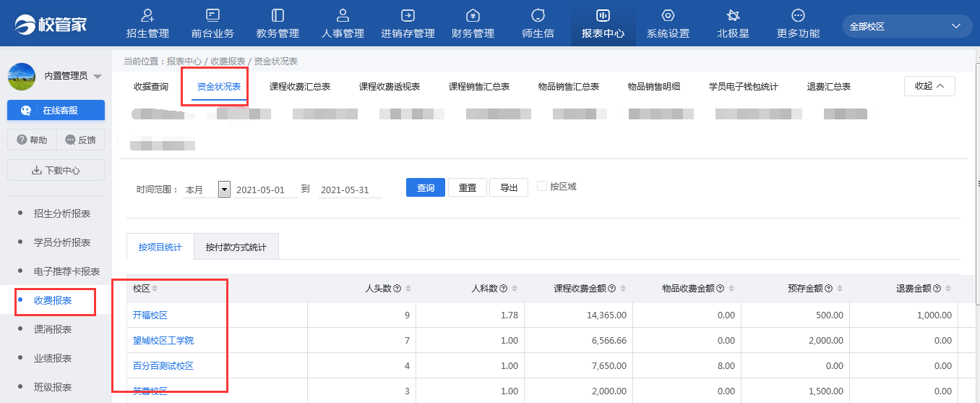Open the 物品销售汇总表 report tab
980x403 pixels.
[569, 87]
